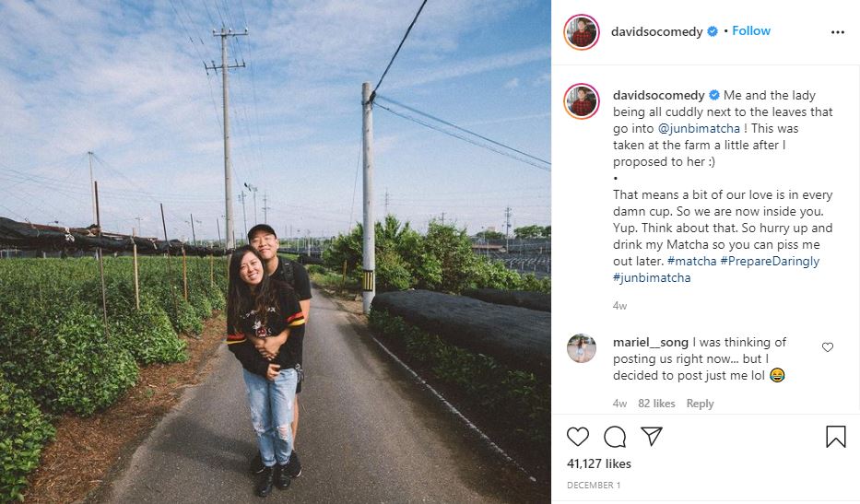Like the post with the heart icon
This screenshot has width=860, height=504.
578,436
